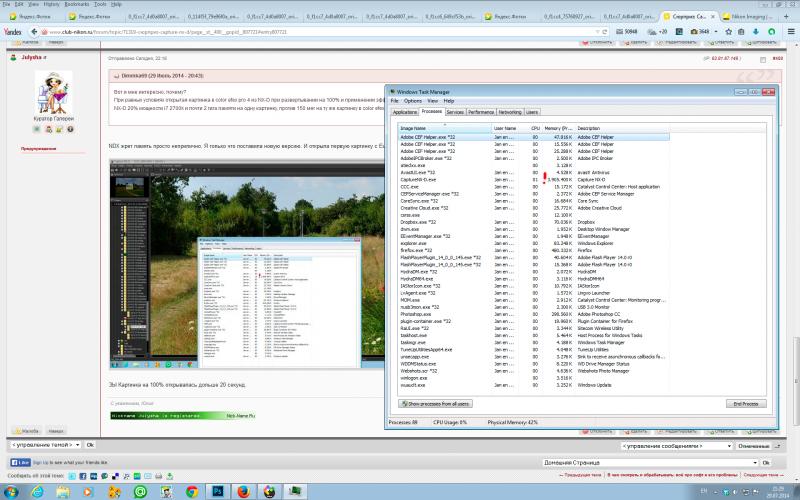Launch Google Chrome from the taskbar
This screenshot has height=500, width=800.
[192, 492]
